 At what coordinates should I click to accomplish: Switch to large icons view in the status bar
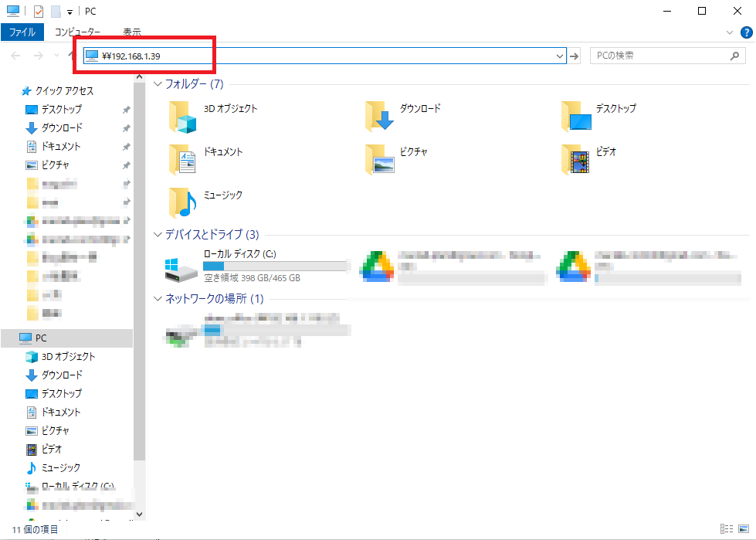click(743, 529)
